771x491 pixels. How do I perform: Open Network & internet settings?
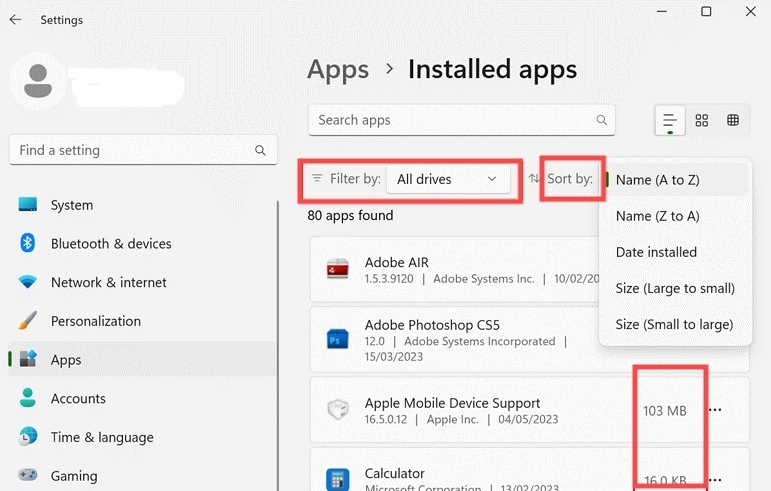click(x=143, y=282)
